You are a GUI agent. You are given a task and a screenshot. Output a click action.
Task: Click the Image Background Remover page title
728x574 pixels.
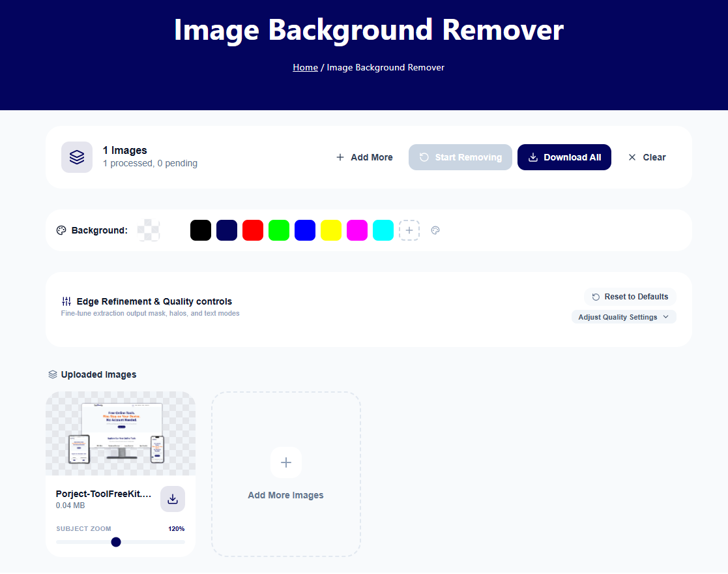(369, 30)
